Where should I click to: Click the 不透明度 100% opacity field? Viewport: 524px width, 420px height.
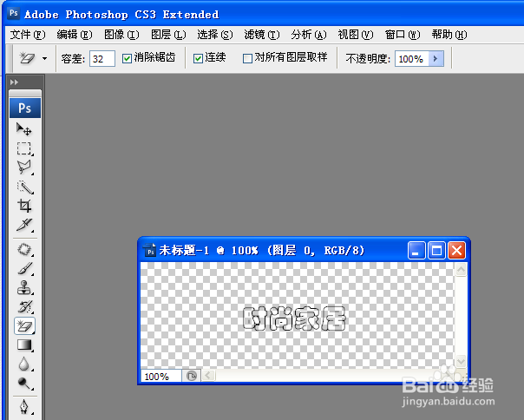[412, 59]
